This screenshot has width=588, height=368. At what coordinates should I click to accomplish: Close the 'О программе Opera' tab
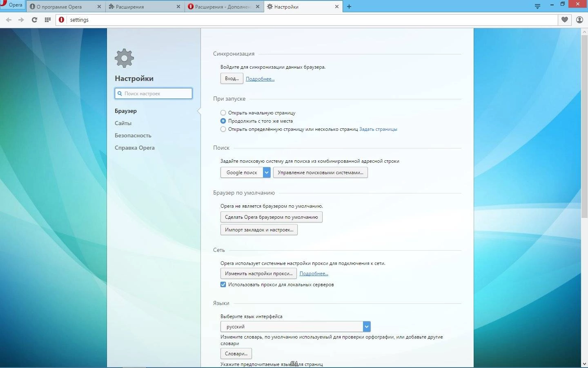click(x=99, y=7)
